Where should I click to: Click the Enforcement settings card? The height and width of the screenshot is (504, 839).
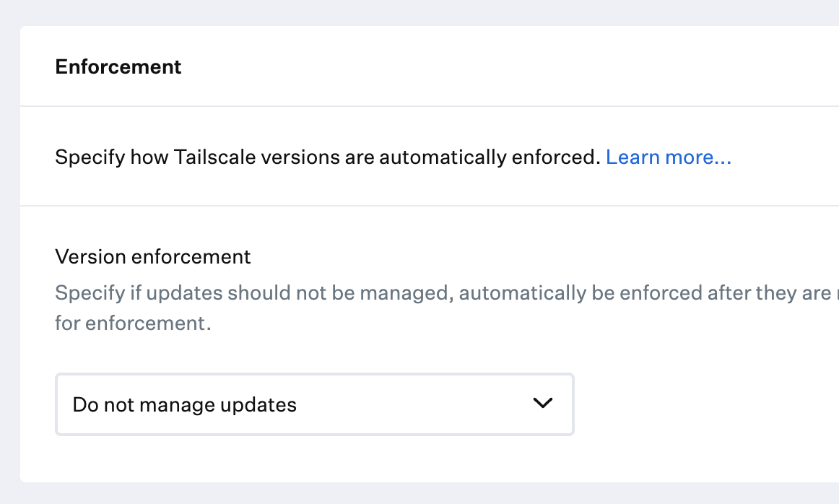tap(430, 253)
